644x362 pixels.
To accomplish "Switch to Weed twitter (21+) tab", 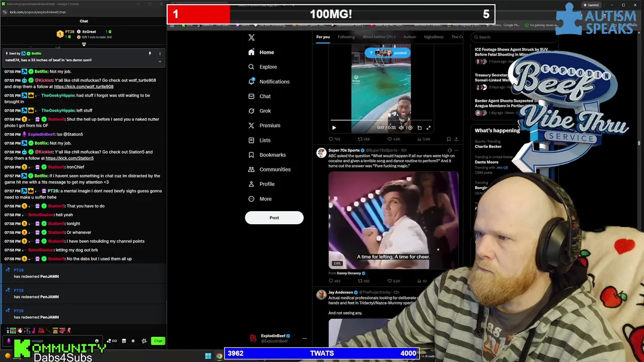I will click(379, 37).
